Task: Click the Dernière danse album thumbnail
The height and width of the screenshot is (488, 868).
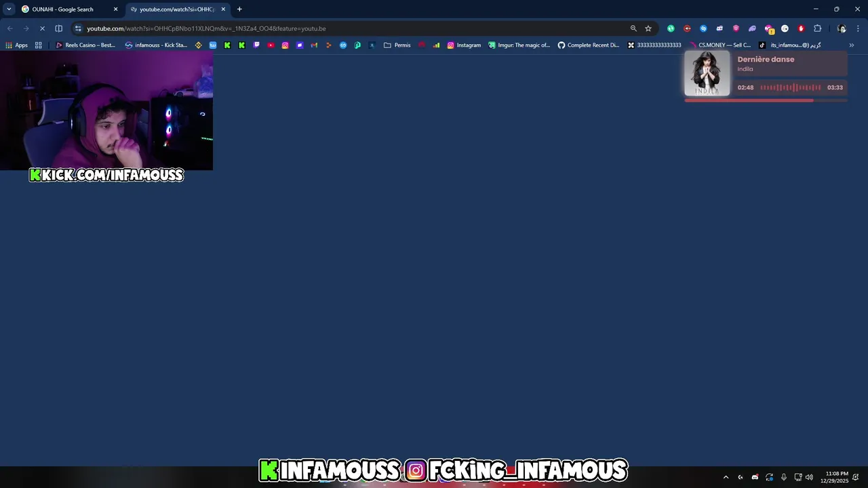Action: point(707,73)
